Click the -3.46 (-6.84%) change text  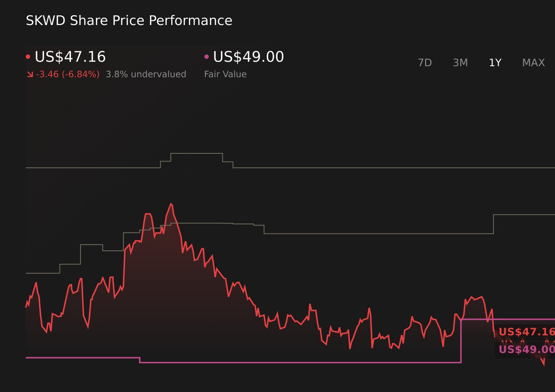[68, 74]
